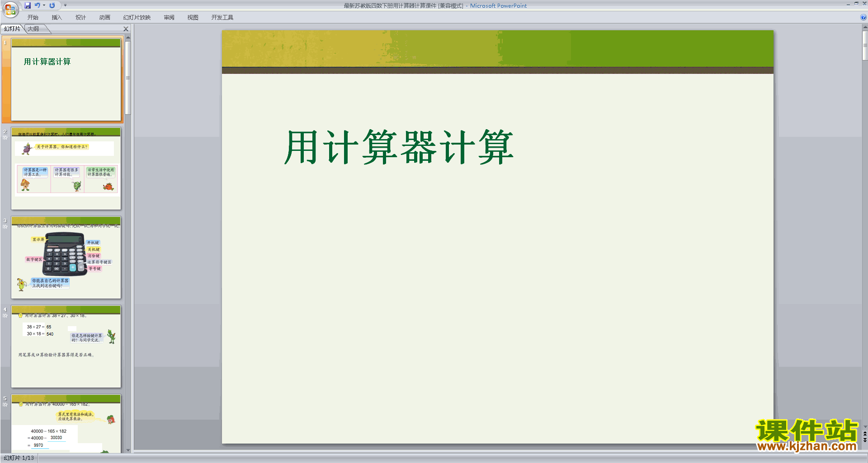
Task: Click main slide area scroll down arrow
Action: point(865,426)
